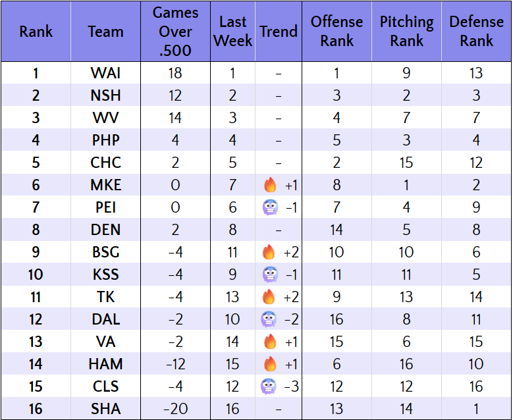Image resolution: width=513 pixels, height=420 pixels.
Task: Click the SHA team name cell
Action: coord(105,409)
